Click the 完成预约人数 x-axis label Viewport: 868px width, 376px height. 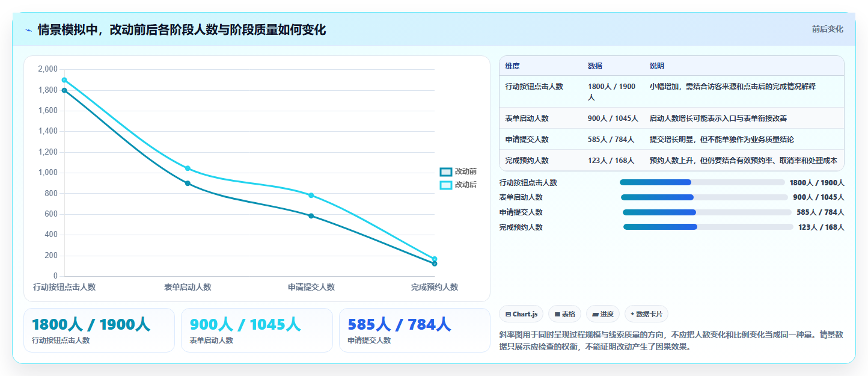point(435,288)
